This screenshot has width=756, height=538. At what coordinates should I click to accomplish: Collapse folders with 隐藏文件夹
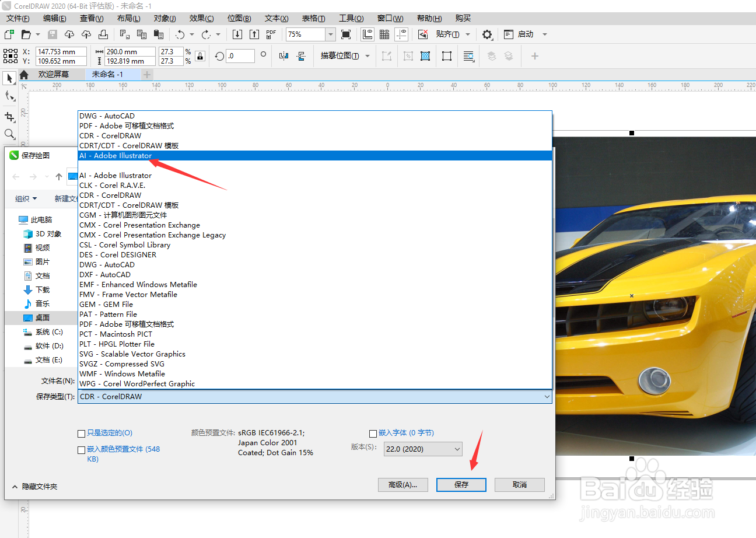tap(34, 486)
